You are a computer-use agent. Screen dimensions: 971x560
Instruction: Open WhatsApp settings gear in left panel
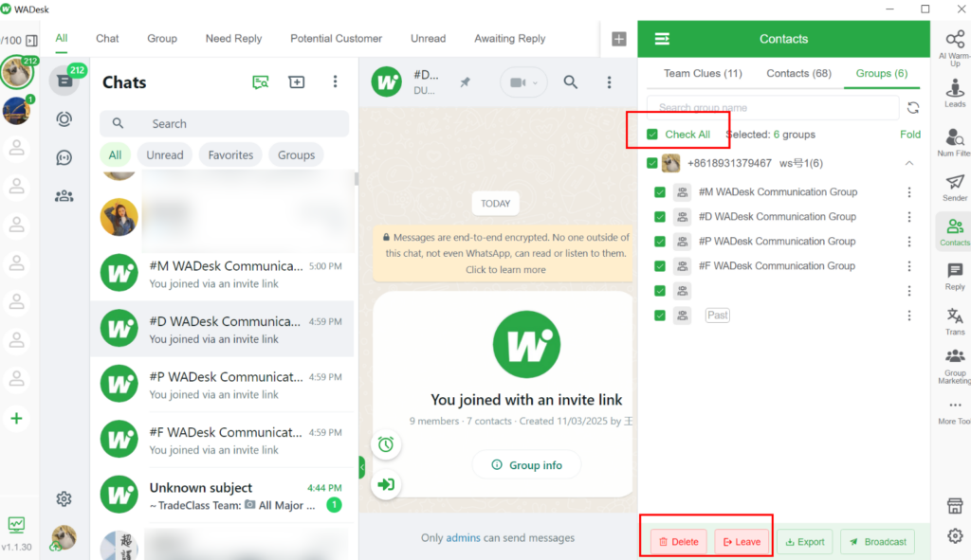coord(64,498)
